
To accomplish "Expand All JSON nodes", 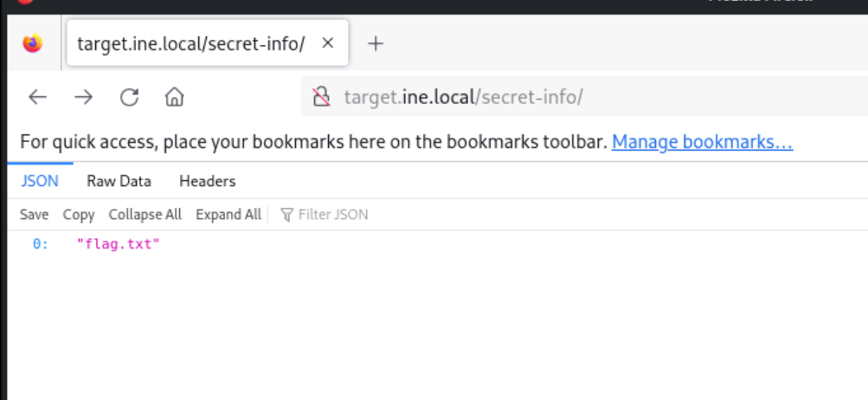I will (x=228, y=215).
